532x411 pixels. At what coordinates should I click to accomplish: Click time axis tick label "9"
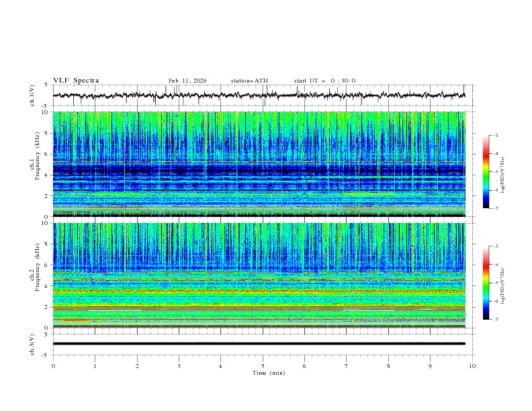click(x=430, y=366)
